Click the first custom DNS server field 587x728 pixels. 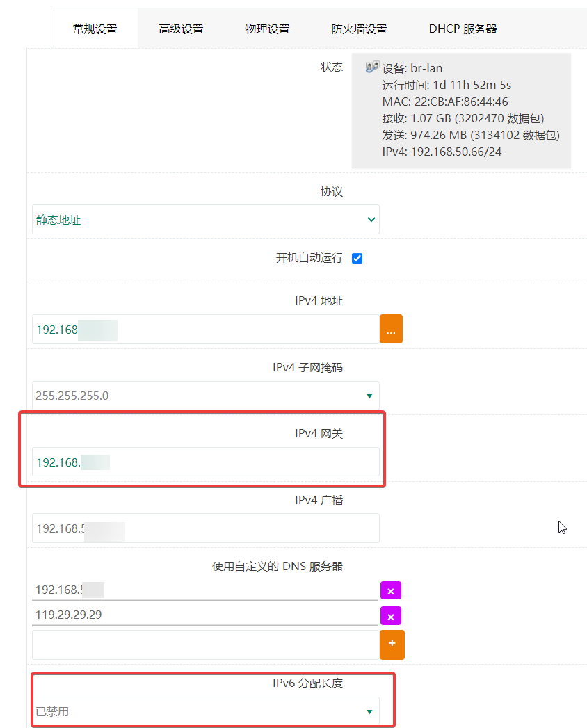205,590
